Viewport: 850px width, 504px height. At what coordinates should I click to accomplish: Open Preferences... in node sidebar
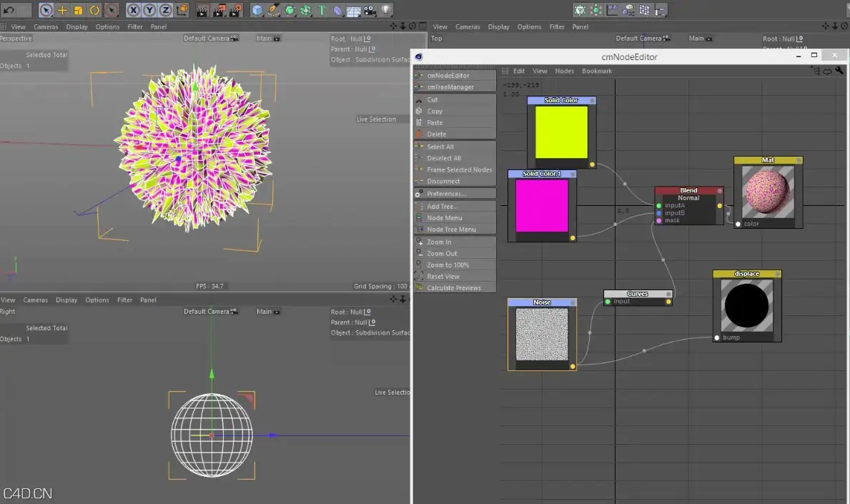coord(455,194)
